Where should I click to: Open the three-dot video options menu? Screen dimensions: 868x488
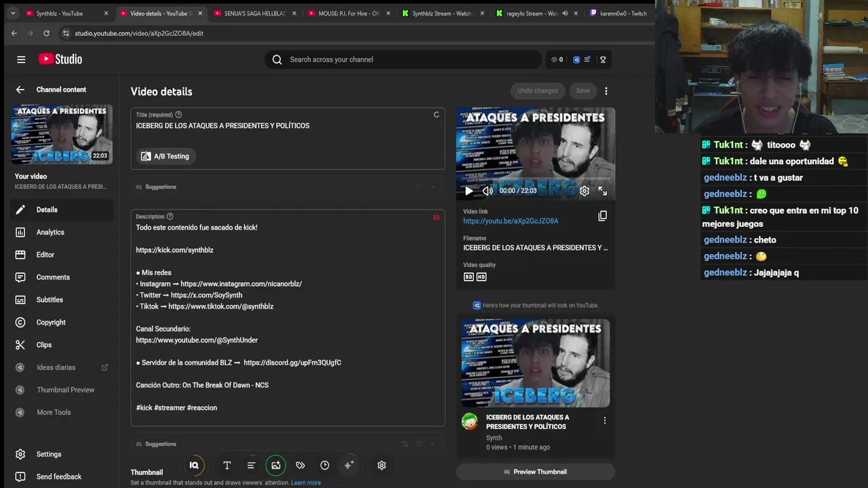(x=606, y=91)
